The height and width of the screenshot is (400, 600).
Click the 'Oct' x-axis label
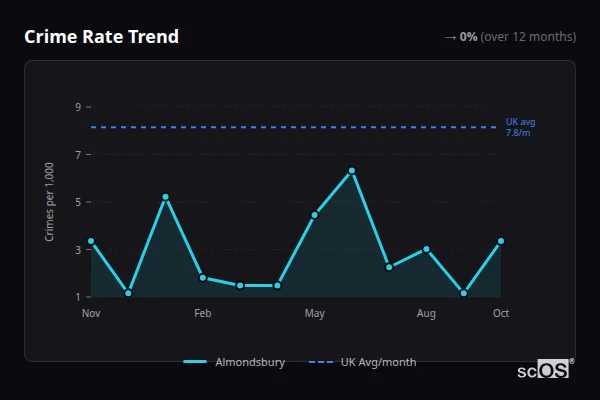coord(501,313)
